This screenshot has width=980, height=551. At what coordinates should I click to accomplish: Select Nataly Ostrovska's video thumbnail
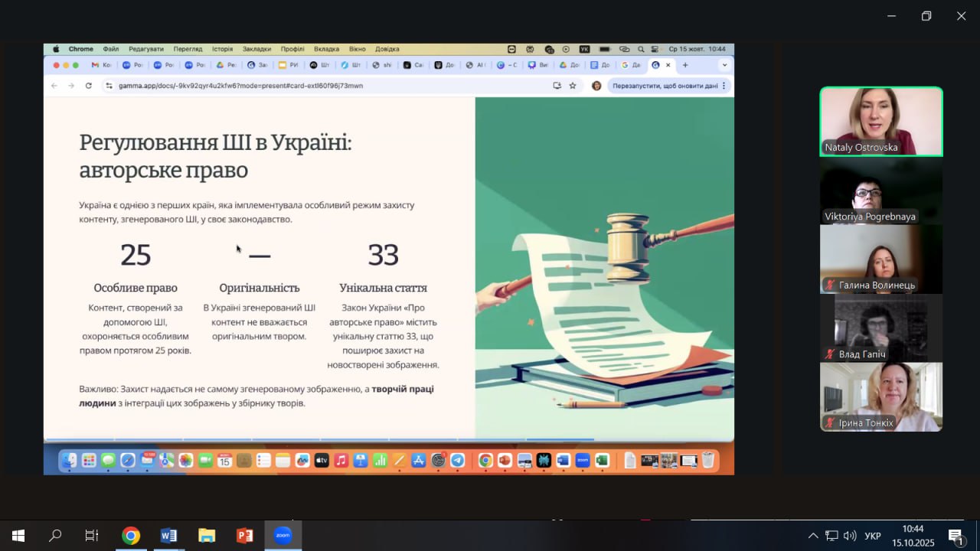(881, 122)
